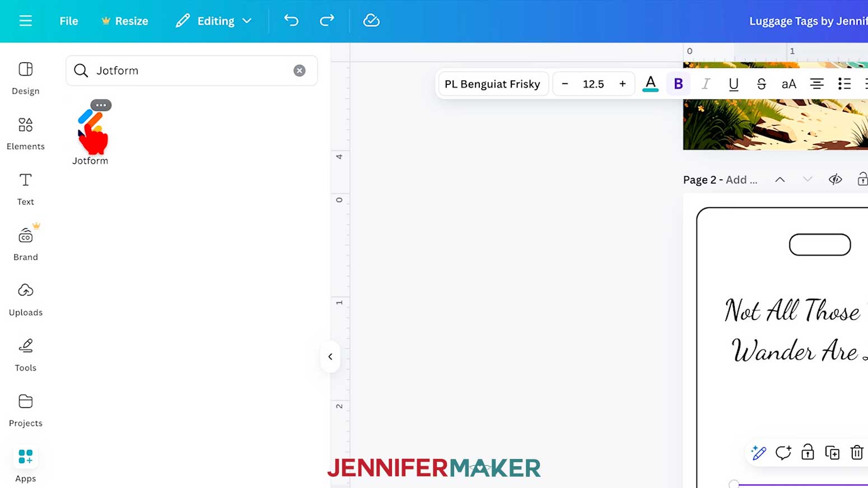868x488 pixels.
Task: Duplicate the selected element
Action: tap(832, 452)
